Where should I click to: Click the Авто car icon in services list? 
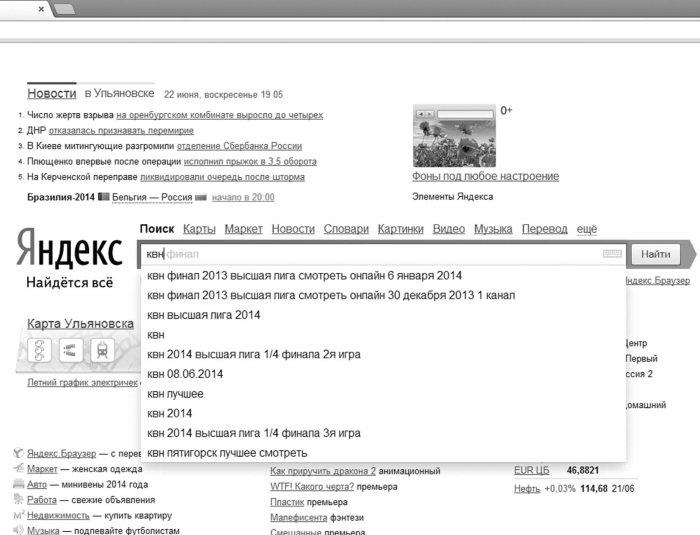pos(18,484)
